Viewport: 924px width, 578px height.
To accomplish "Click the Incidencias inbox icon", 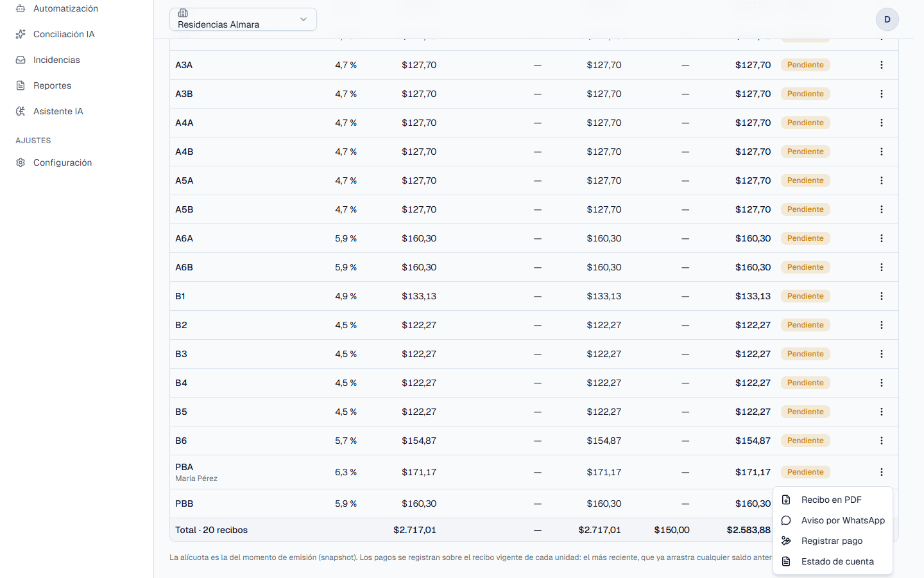I will (21, 60).
